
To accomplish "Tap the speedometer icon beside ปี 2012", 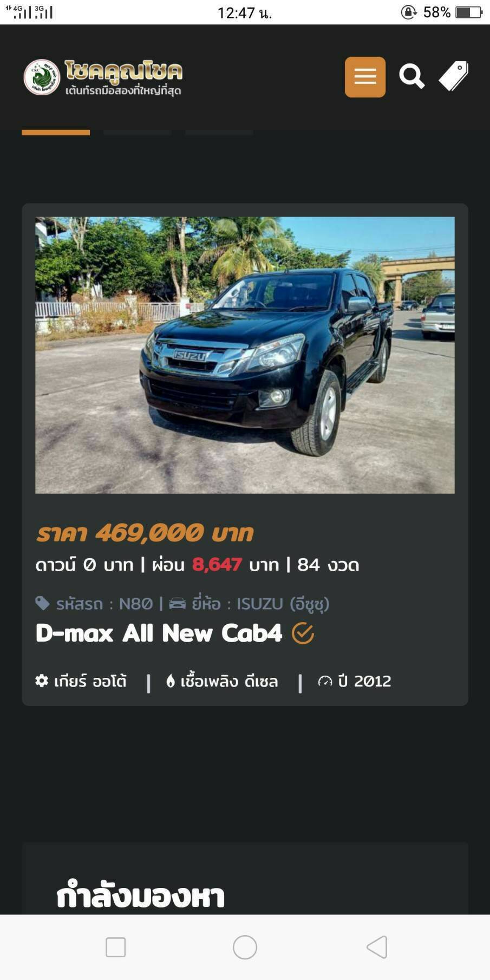I will tap(325, 681).
